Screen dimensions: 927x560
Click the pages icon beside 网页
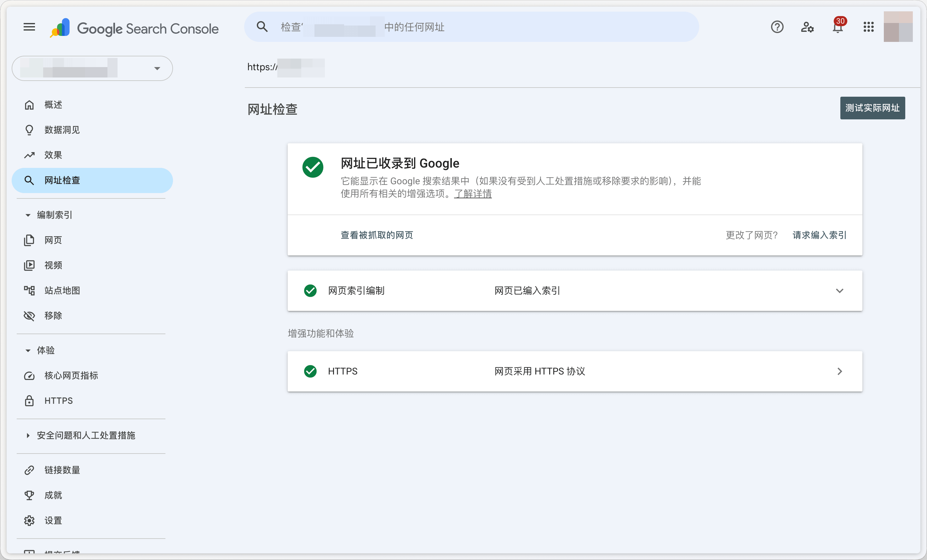click(x=29, y=240)
